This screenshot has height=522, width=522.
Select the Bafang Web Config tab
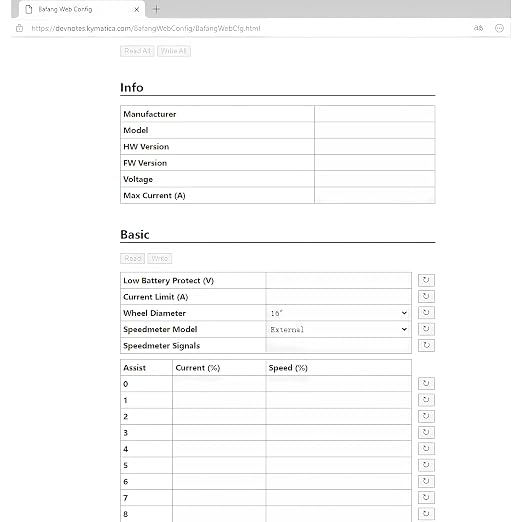[x=82, y=9]
